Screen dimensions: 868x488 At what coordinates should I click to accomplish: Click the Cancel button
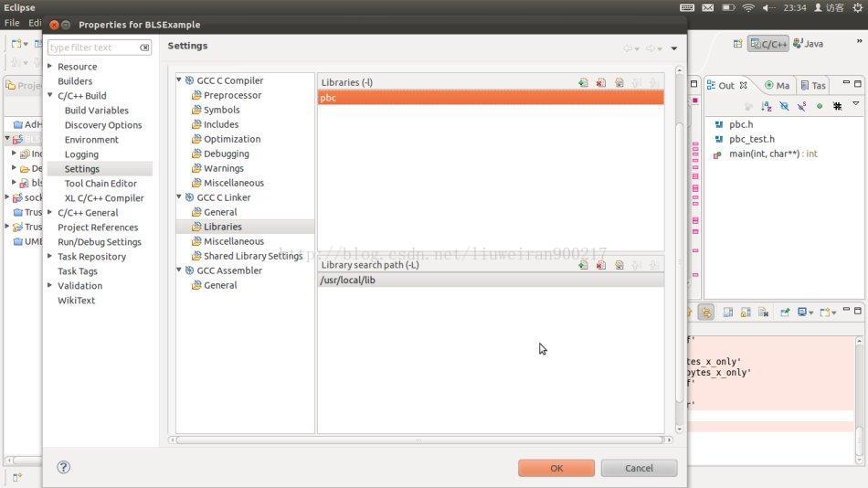(639, 468)
